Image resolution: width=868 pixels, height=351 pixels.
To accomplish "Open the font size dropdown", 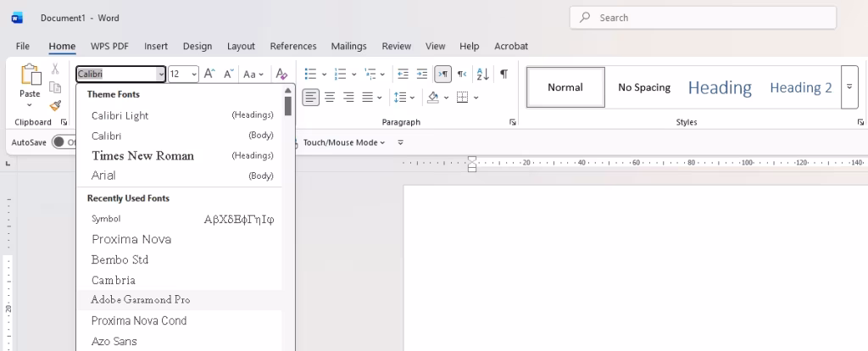I will pyautogui.click(x=194, y=75).
